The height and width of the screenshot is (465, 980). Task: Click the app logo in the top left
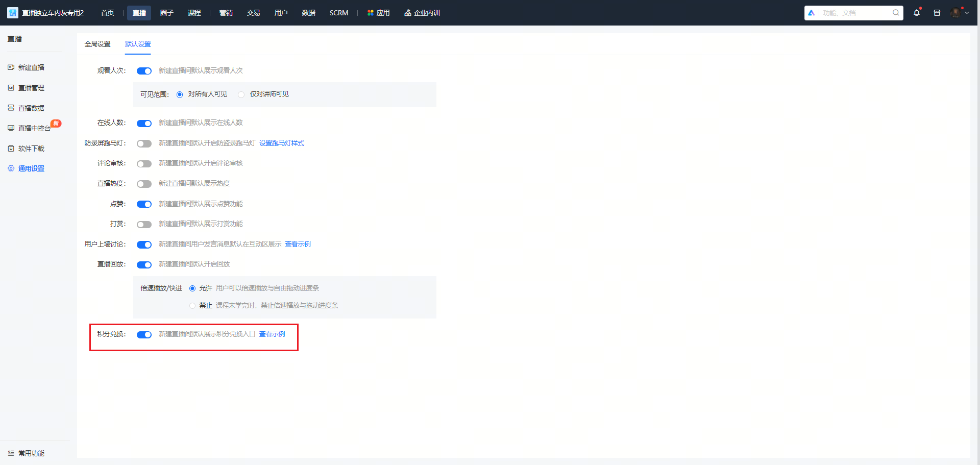(13, 13)
